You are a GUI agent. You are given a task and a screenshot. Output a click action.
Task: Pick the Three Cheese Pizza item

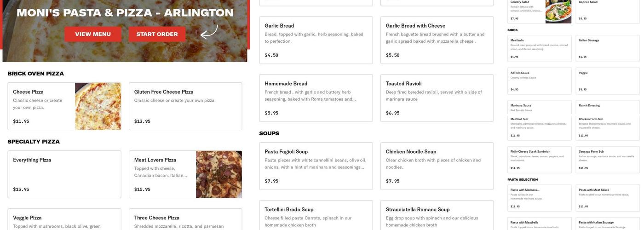coord(185,220)
